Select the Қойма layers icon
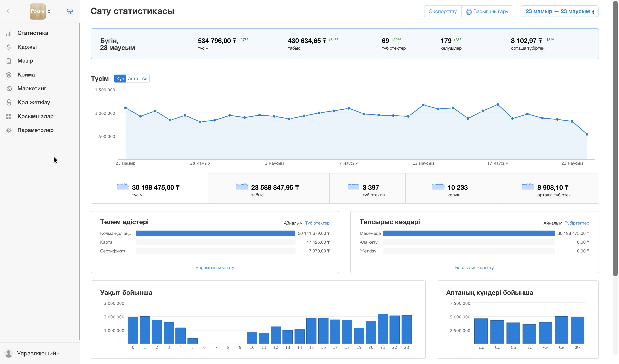This screenshot has height=364, width=619. pyautogui.click(x=9, y=75)
